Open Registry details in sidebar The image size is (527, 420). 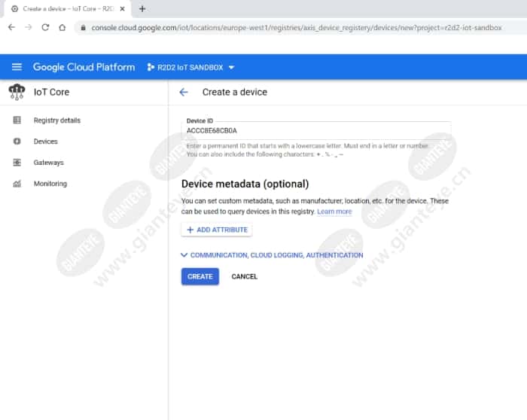pyautogui.click(x=56, y=120)
